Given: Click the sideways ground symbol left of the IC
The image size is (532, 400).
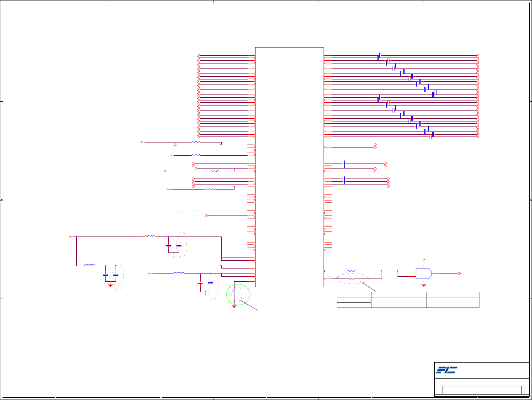Looking at the screenshot, I should click(x=173, y=155).
